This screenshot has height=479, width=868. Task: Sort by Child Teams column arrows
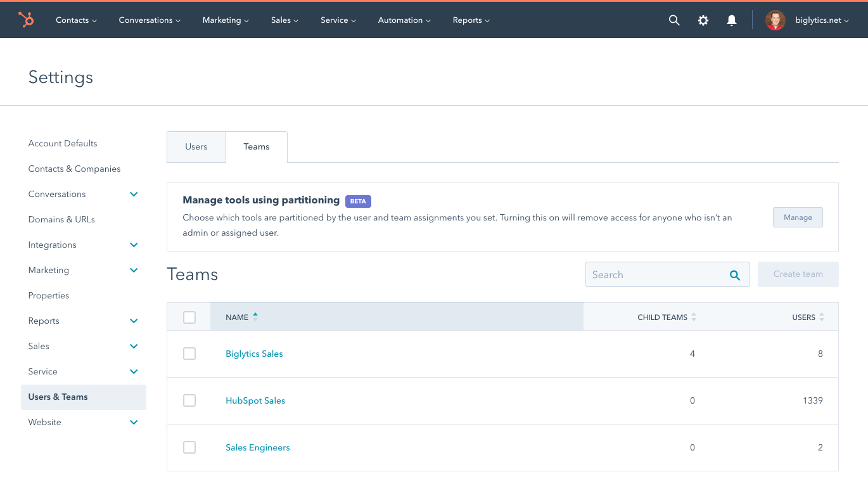point(694,317)
